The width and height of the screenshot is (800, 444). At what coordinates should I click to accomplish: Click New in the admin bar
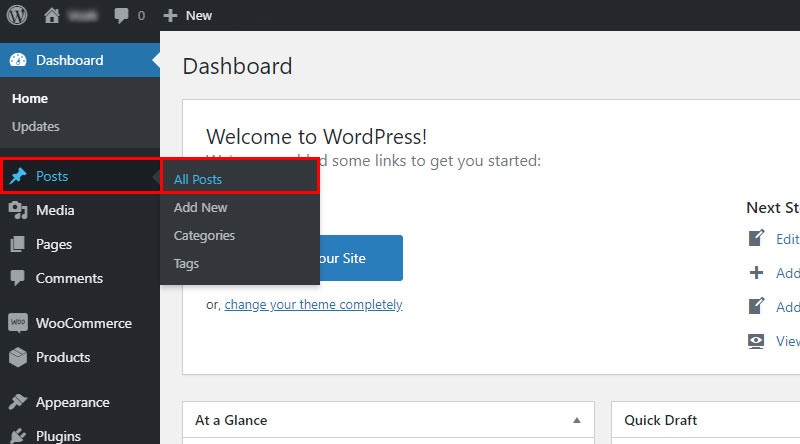(199, 16)
